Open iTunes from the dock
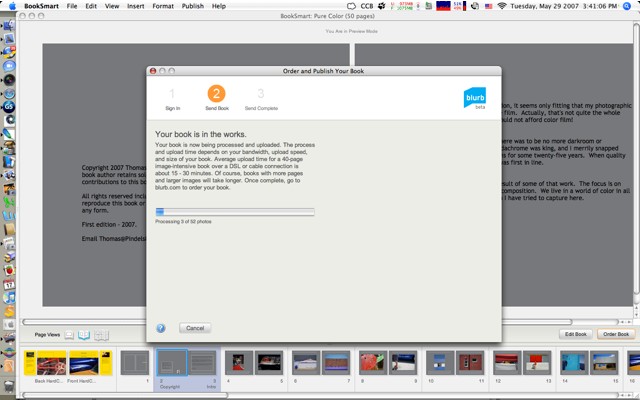640x400 pixels. (9, 298)
